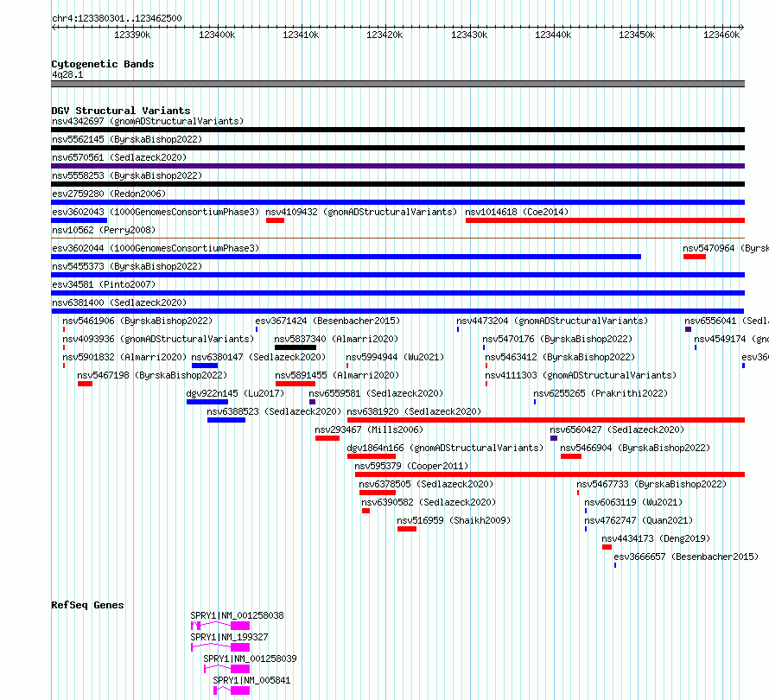The height and width of the screenshot is (700, 769).
Task: Select the esv3602043 1000Genomes label
Action: (x=156, y=212)
